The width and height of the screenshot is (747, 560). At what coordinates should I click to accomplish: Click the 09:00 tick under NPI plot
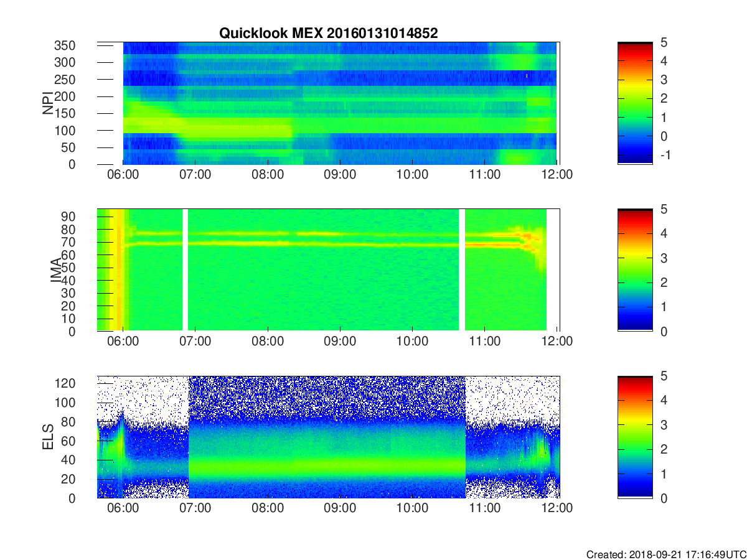(340, 174)
